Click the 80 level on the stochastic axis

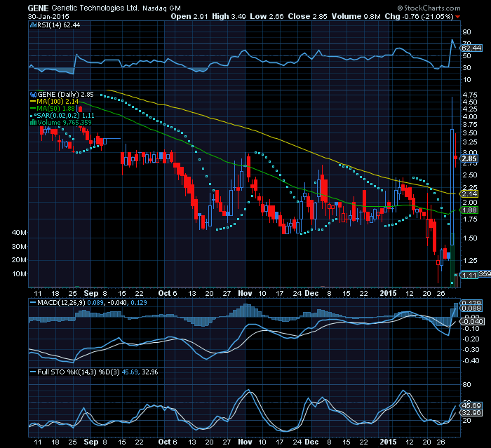pyautogui.click(x=466, y=385)
